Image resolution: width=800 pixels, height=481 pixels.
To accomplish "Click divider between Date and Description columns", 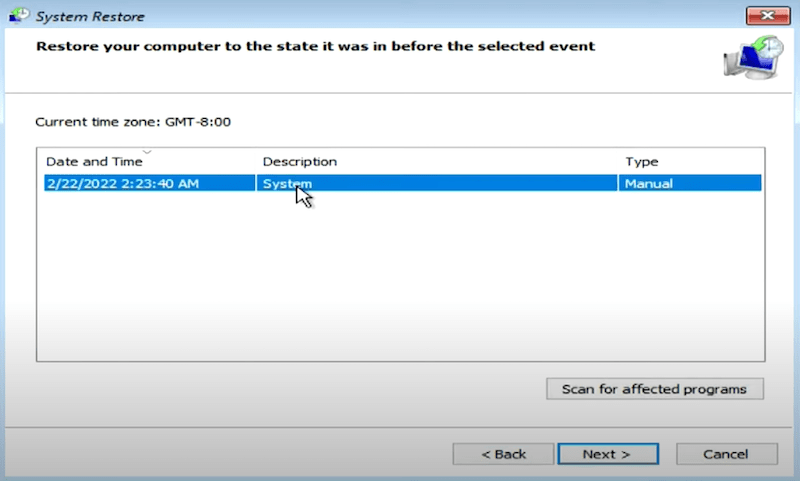I will coord(256,161).
